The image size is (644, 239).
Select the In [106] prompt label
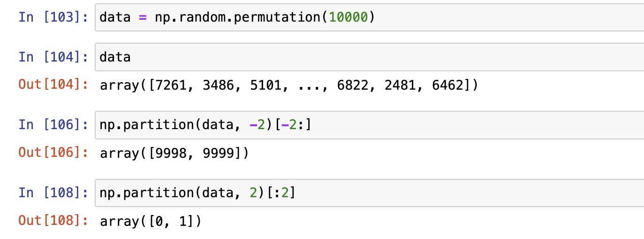53,125
